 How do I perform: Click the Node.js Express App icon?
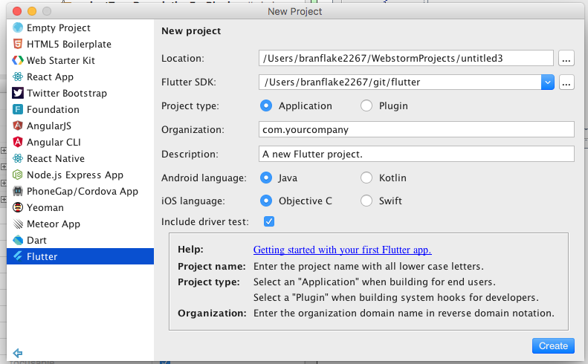click(x=18, y=175)
